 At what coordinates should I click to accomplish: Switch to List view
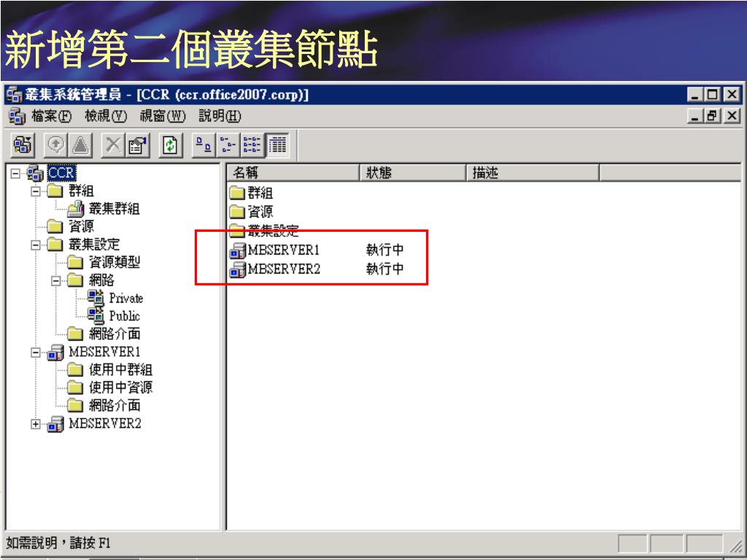click(252, 145)
